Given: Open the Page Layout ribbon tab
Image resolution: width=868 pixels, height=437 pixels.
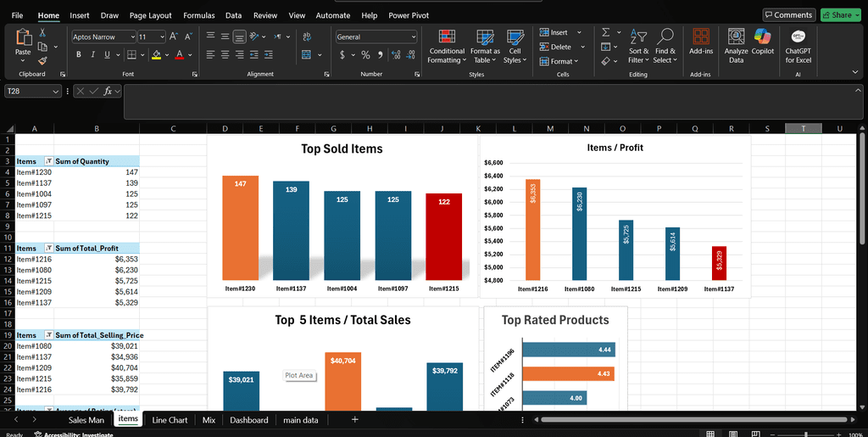Looking at the screenshot, I should pos(150,15).
